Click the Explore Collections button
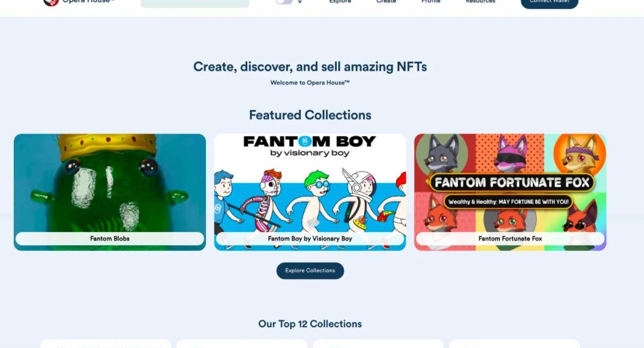This screenshot has height=348, width=644. coord(310,270)
